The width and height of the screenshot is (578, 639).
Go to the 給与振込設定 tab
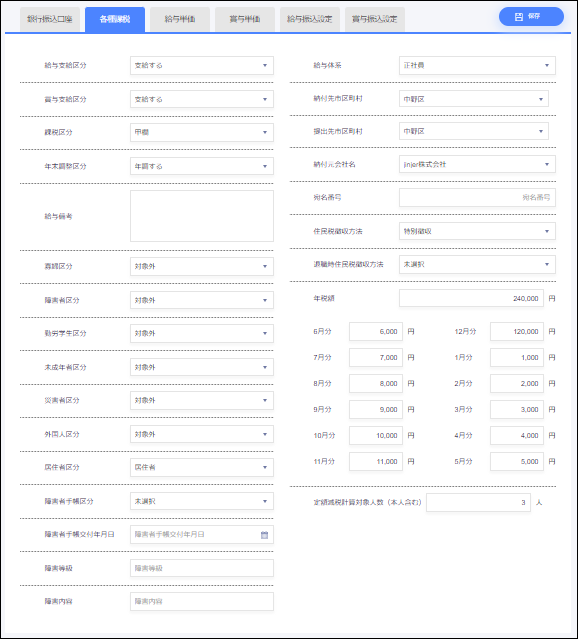click(x=310, y=19)
